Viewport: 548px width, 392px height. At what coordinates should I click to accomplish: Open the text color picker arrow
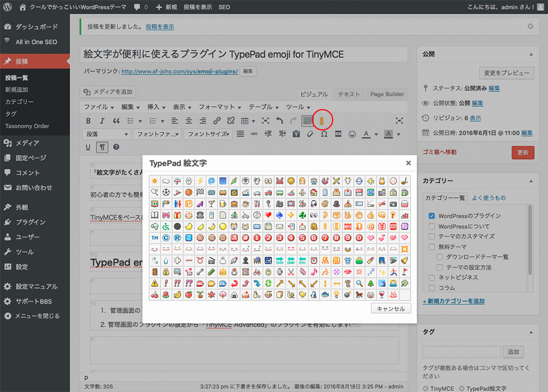[376, 134]
